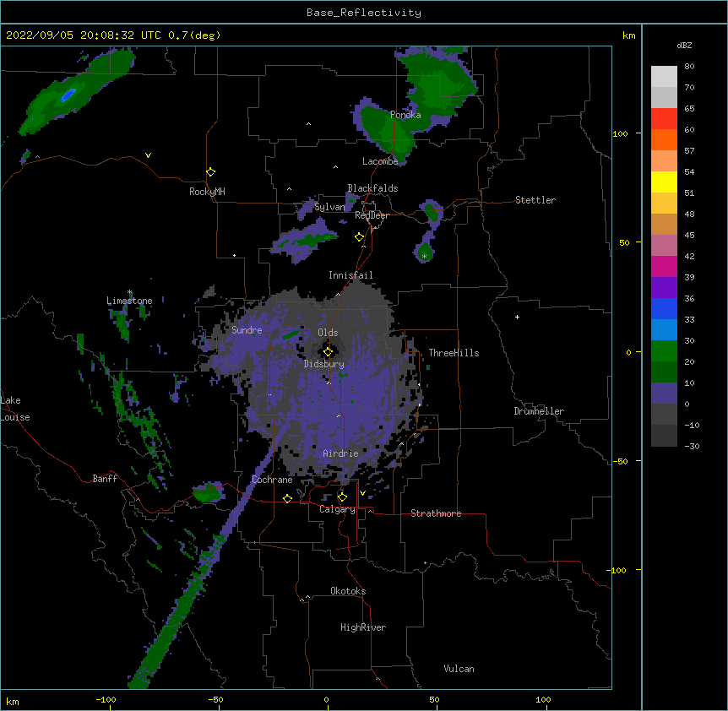This screenshot has height=711, width=728.
Task: Click the Airdrie city label
Action: pos(341,453)
